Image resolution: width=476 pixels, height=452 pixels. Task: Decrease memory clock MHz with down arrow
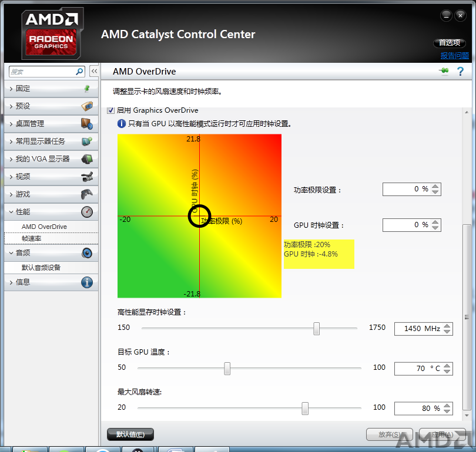click(x=447, y=332)
